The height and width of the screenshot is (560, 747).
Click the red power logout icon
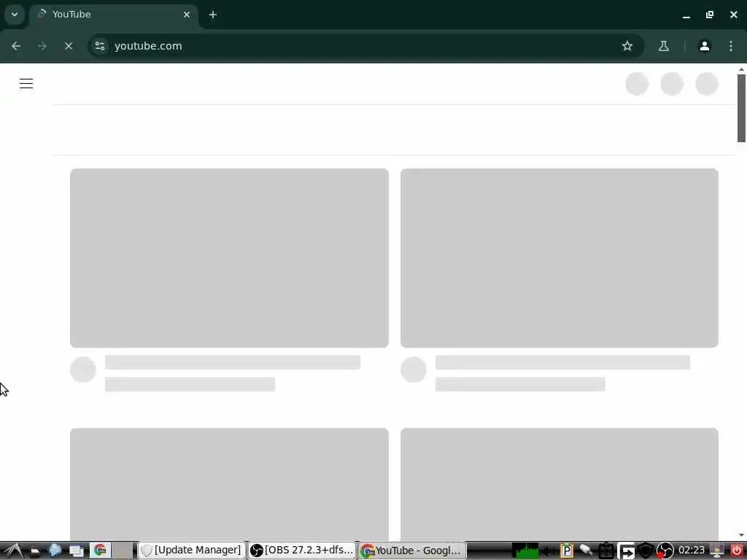pyautogui.click(x=737, y=551)
